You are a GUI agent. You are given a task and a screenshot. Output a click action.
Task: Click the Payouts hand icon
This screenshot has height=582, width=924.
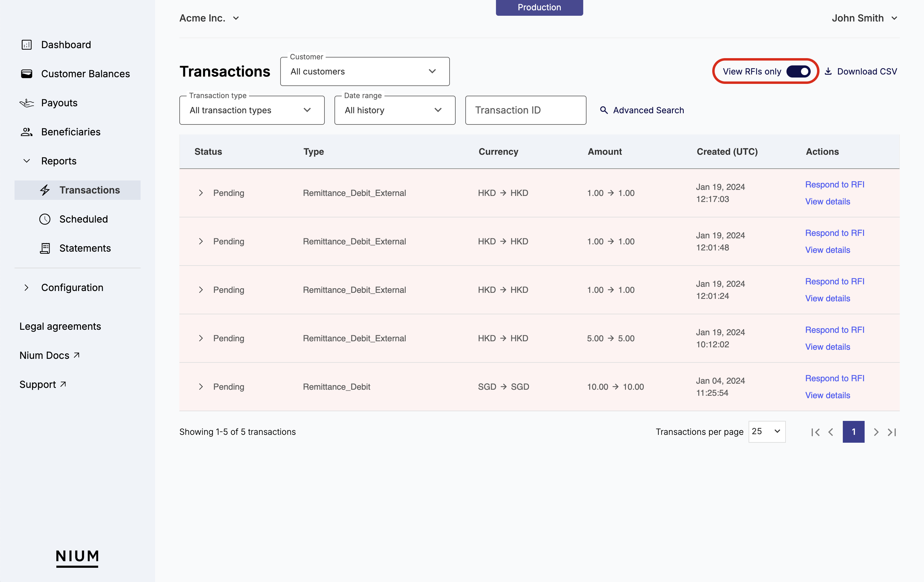26,103
